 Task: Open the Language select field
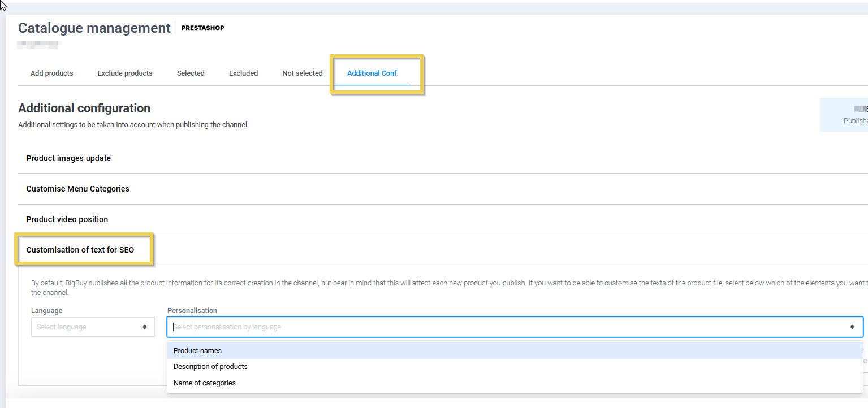[92, 327]
